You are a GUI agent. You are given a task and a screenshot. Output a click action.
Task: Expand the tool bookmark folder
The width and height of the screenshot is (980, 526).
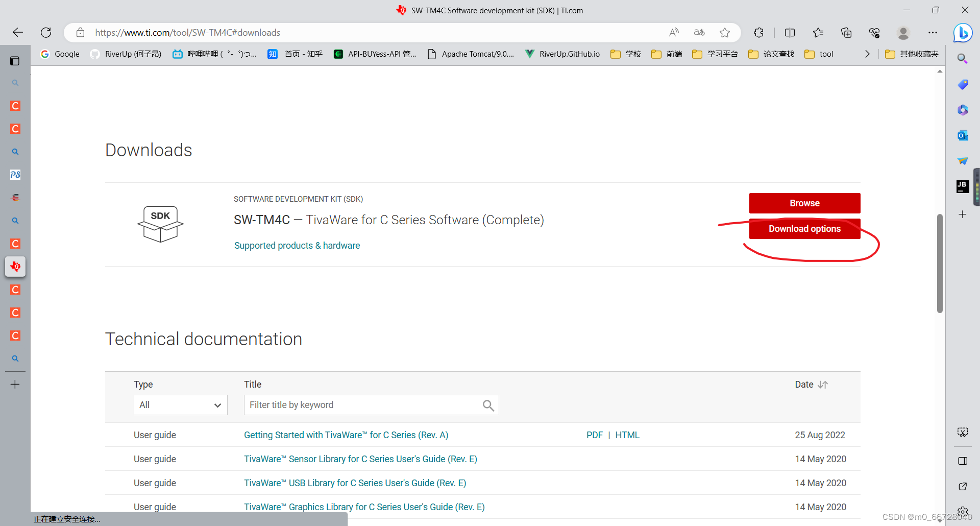(x=819, y=54)
